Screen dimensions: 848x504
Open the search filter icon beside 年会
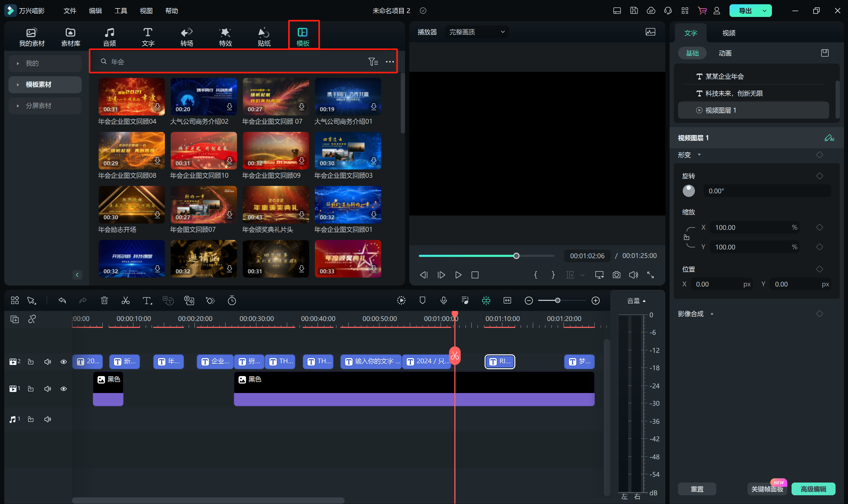click(x=373, y=61)
